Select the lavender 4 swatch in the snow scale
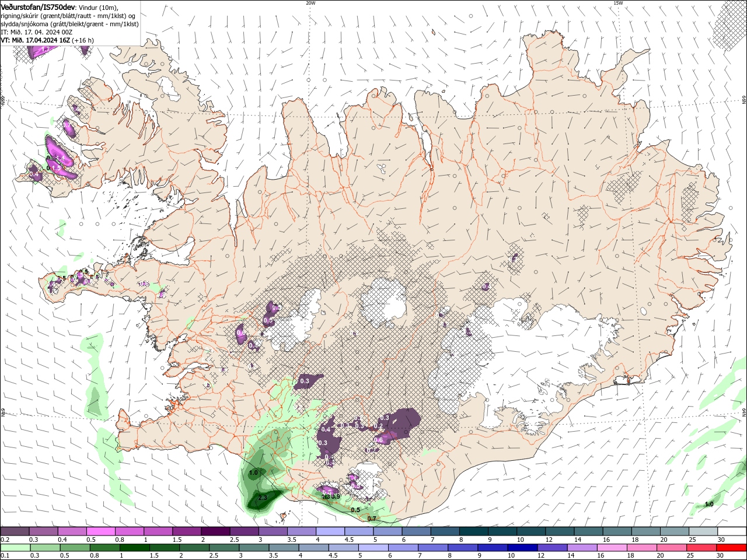This screenshot has height=560, width=747. point(330,531)
